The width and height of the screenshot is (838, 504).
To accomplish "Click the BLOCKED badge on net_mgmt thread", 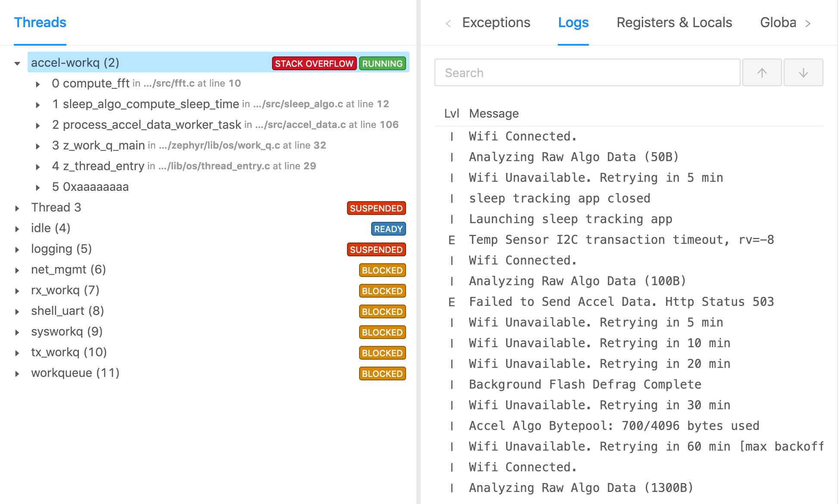I will pyautogui.click(x=382, y=270).
